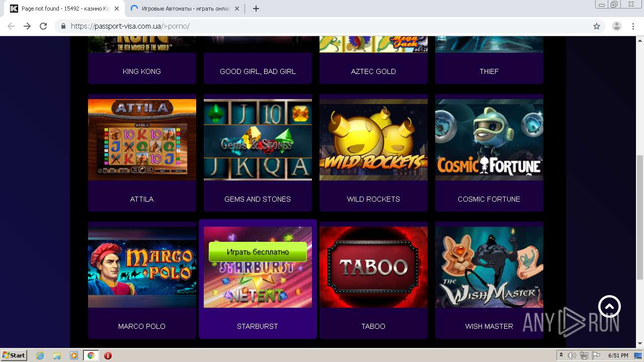Viewport: 644px width, 362px height.
Task: Open the Wild Rockets slot thumbnail
Action: [373, 139]
